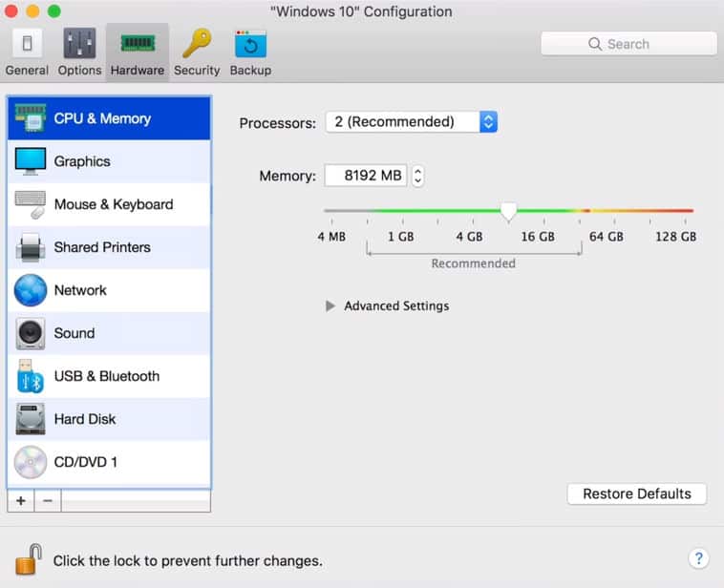724x588 pixels.
Task: Click the Sound speaker icon
Action: click(x=30, y=333)
